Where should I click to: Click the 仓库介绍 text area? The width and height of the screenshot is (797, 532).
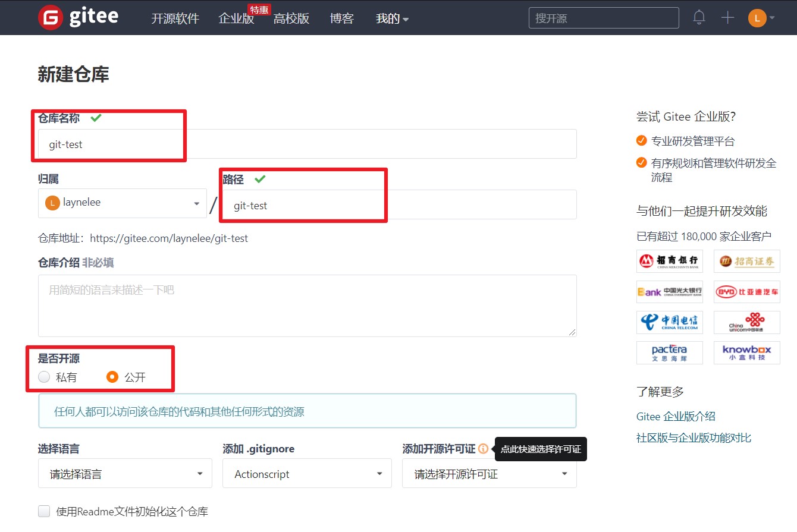307,306
